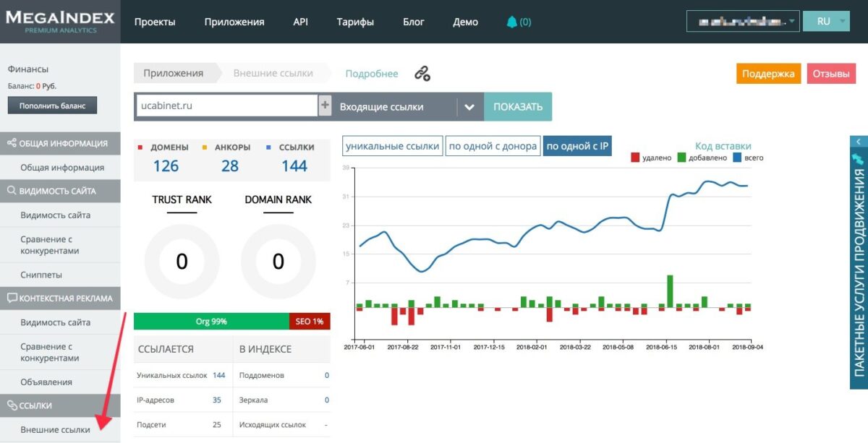
Task: Open Сниппеты sidebar item
Action: 41,275
